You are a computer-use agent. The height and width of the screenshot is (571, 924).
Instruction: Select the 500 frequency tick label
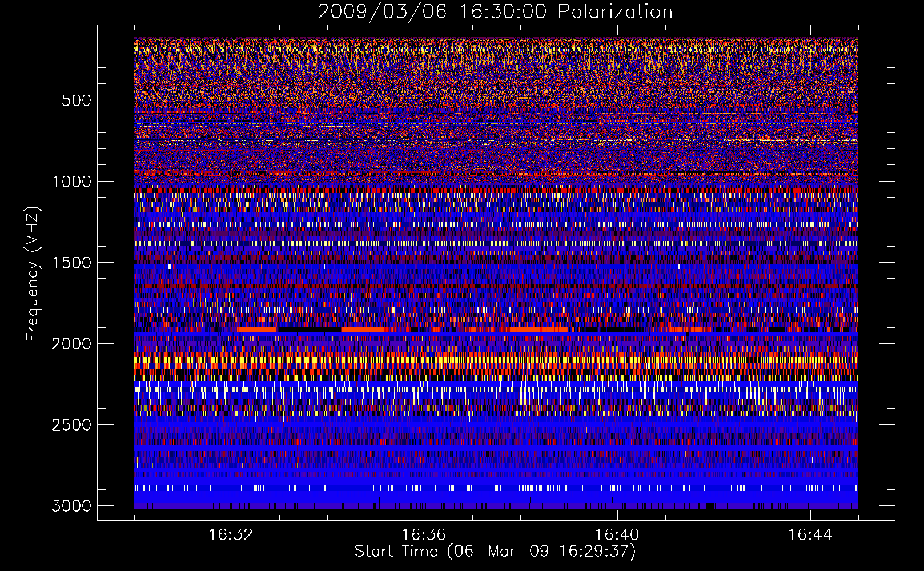coord(76,100)
